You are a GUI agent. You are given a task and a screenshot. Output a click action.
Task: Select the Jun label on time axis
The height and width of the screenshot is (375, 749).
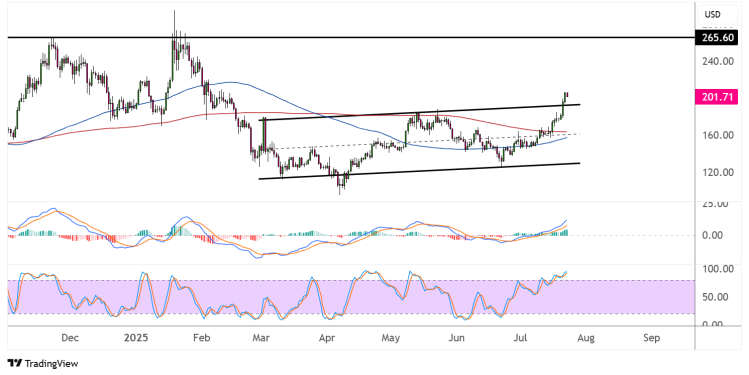pyautogui.click(x=457, y=338)
